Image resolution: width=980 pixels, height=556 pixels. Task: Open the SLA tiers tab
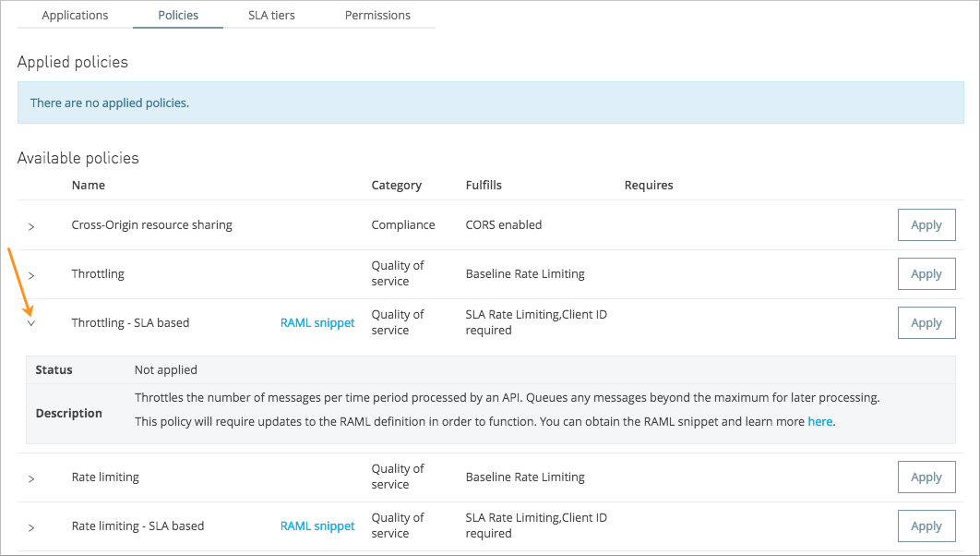pyautogui.click(x=270, y=15)
